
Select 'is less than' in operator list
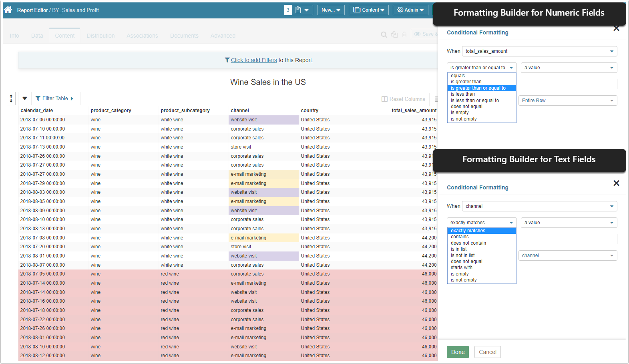coord(463,94)
